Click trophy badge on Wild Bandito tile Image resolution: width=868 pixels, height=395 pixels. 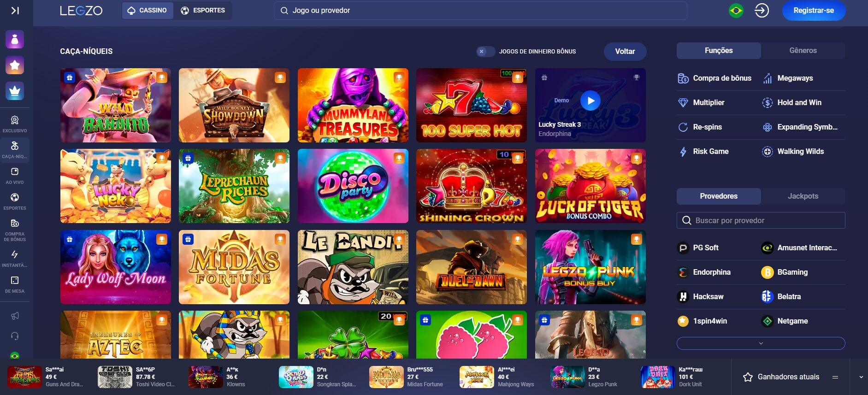click(x=161, y=77)
